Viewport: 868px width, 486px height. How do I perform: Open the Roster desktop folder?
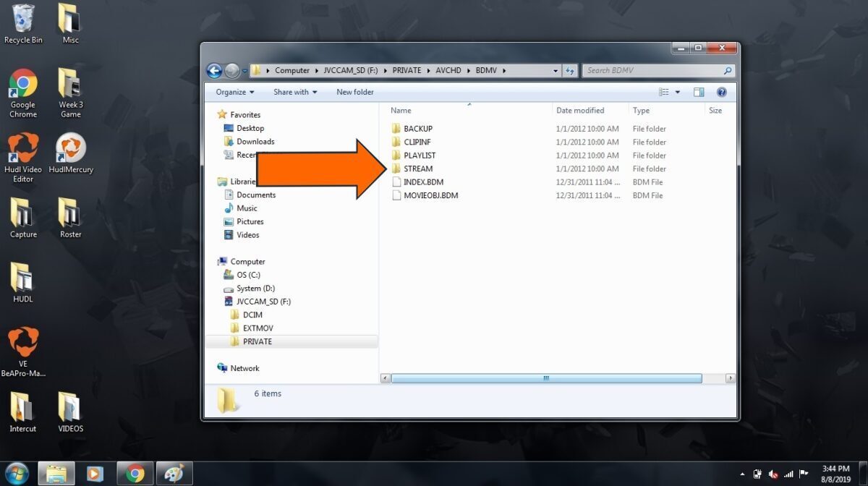click(x=70, y=218)
